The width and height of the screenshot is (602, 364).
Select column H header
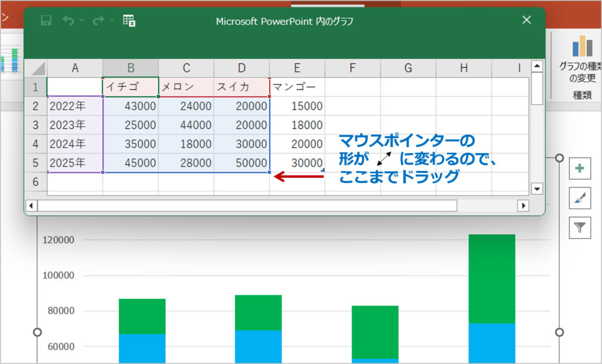[x=464, y=68]
